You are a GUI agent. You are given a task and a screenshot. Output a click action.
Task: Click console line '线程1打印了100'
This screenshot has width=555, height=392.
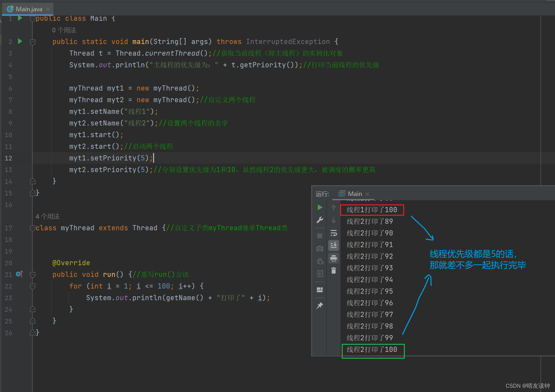372,210
